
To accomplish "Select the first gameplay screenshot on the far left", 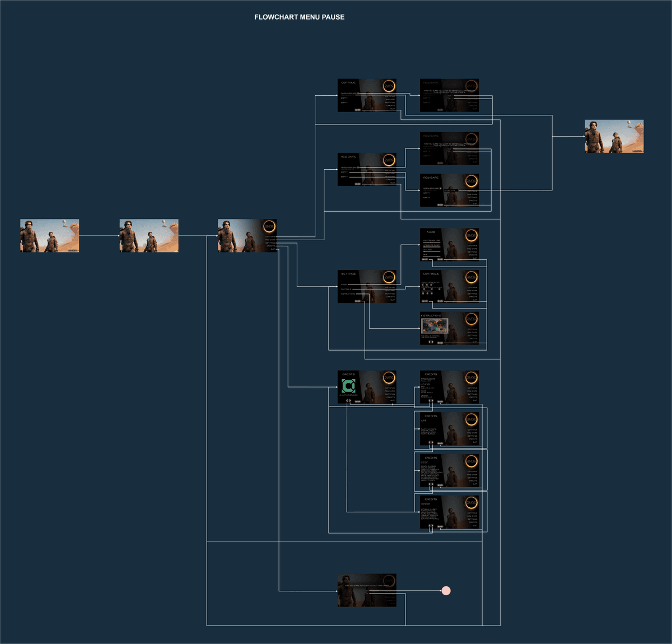I will [x=50, y=236].
